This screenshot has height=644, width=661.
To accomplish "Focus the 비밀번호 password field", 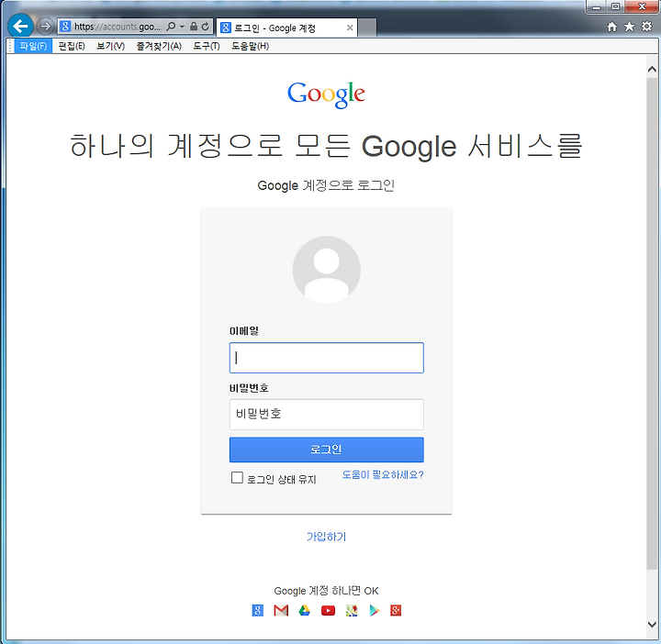I will [326, 414].
